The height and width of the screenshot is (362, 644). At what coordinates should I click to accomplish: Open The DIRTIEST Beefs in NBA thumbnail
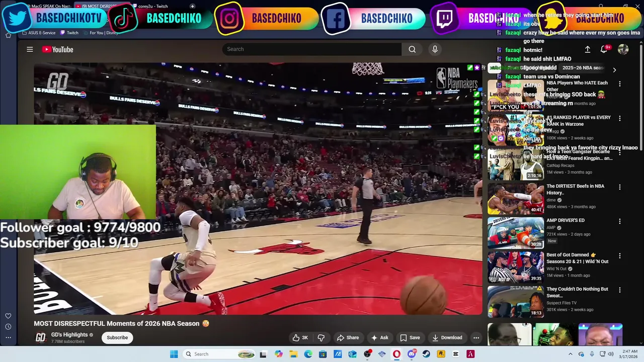(x=516, y=199)
